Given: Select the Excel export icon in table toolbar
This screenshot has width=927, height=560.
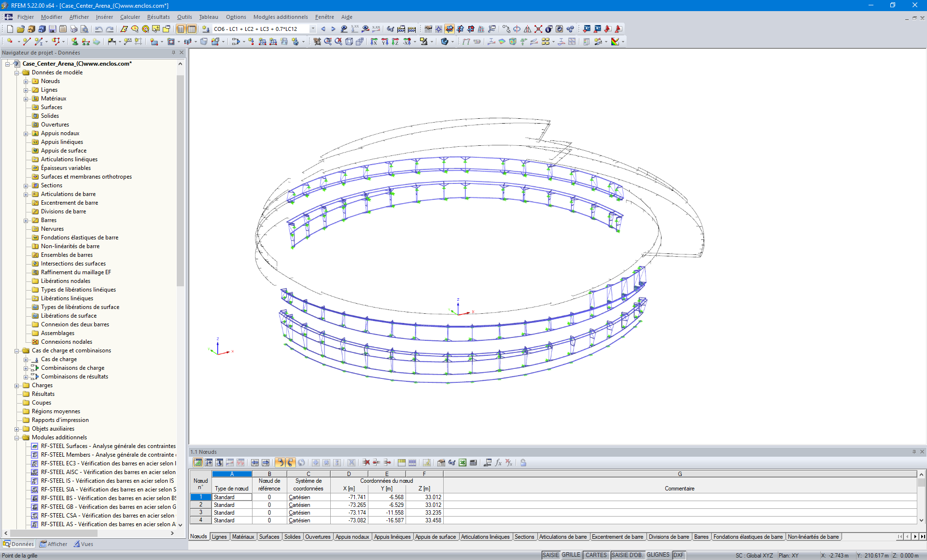Looking at the screenshot, I should (x=462, y=463).
